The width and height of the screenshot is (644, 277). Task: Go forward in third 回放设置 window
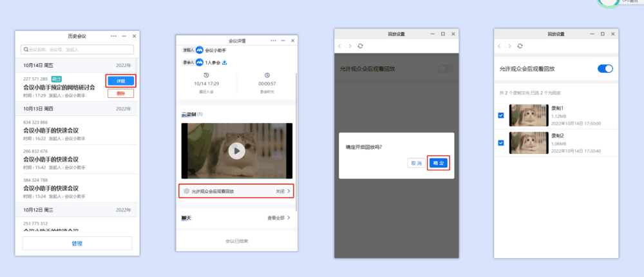[350, 46]
